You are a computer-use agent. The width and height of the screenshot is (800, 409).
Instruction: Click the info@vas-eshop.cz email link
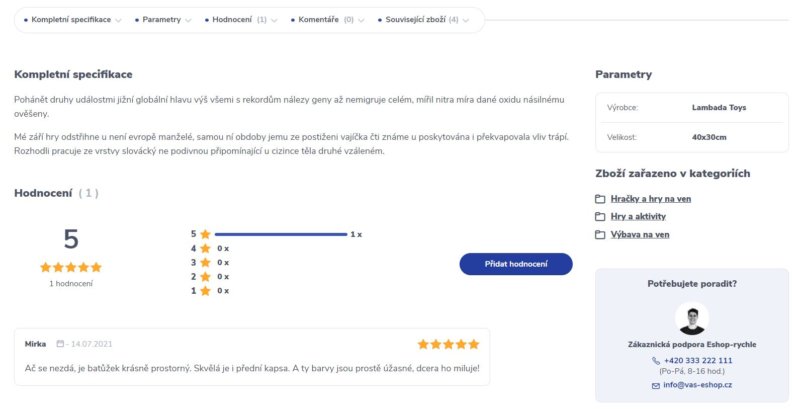[697, 385]
